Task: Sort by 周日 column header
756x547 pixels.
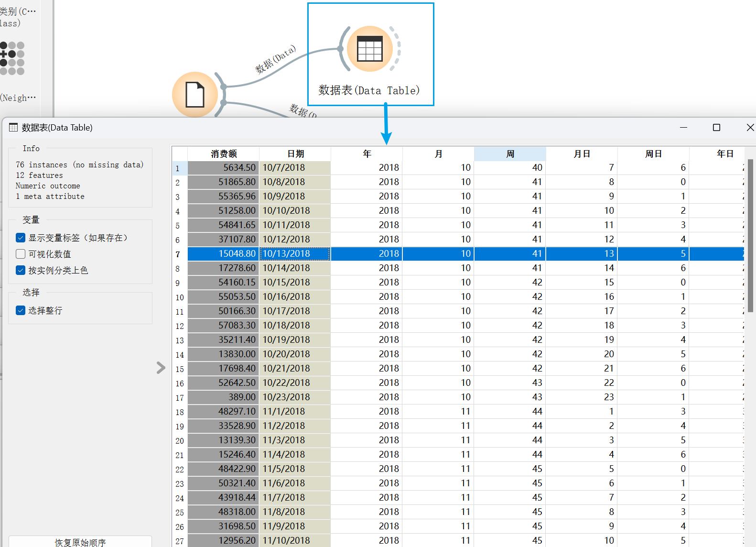Action: [654, 154]
